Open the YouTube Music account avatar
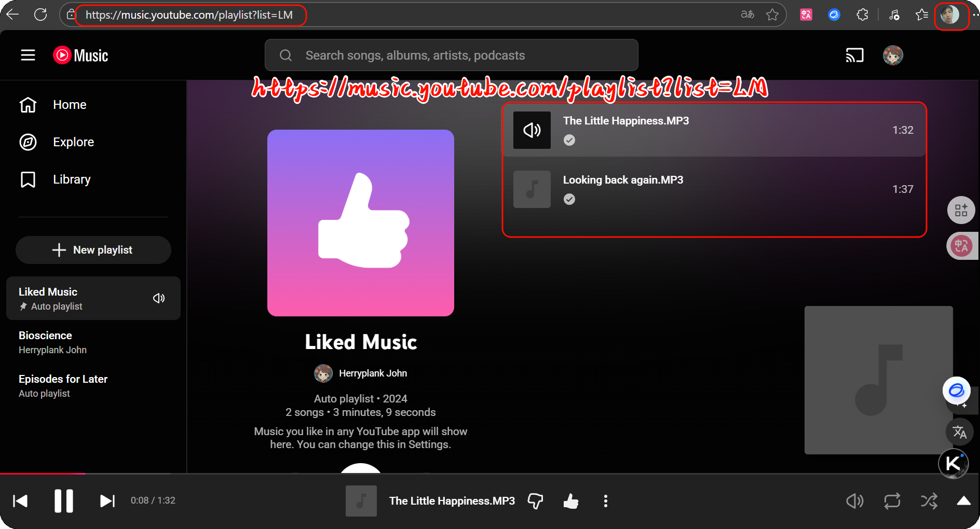 (893, 55)
